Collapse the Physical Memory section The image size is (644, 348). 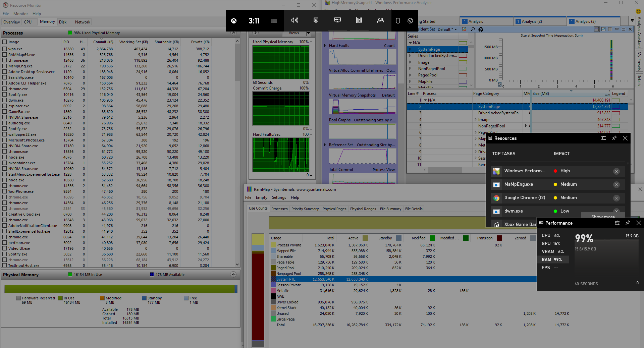(233, 275)
